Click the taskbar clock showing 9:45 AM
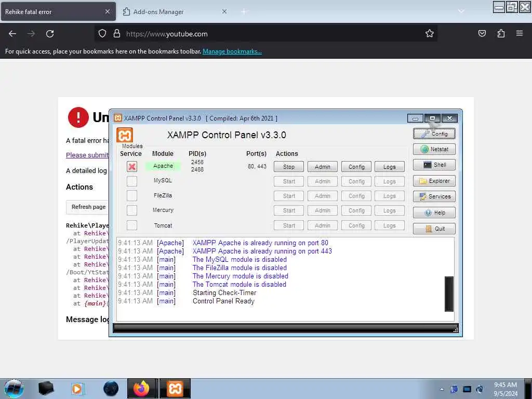Viewport: 532px width, 399px height. 506,389
